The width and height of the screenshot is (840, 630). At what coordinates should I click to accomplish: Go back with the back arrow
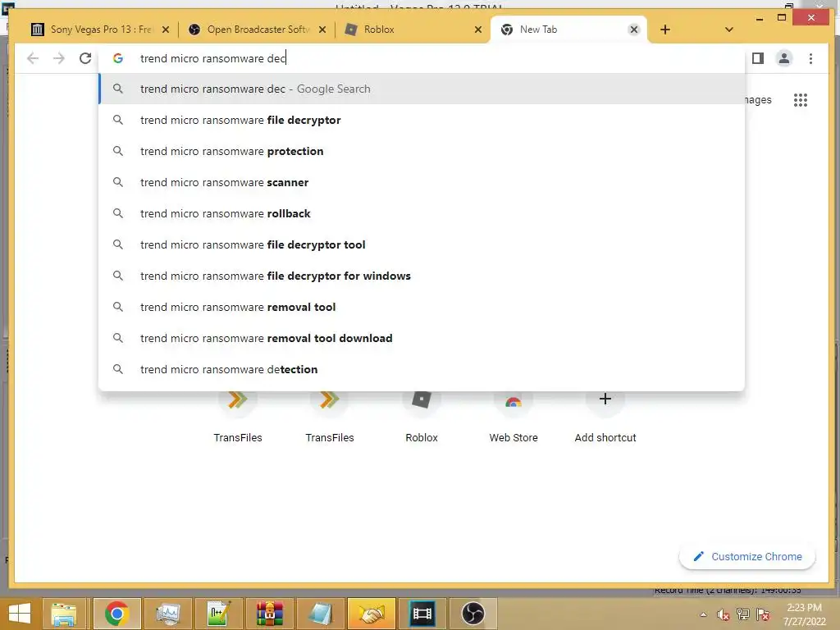click(x=33, y=58)
